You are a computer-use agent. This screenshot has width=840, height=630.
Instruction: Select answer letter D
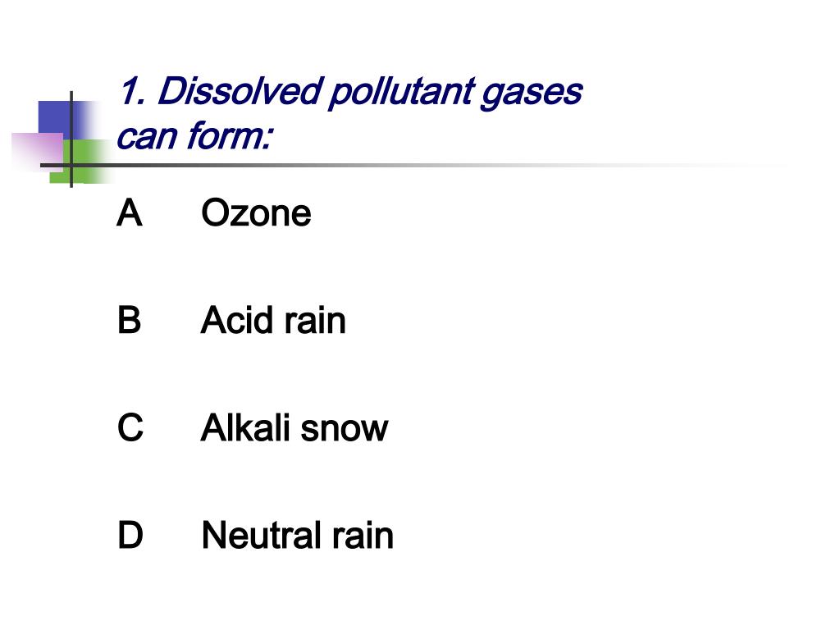coord(130,535)
